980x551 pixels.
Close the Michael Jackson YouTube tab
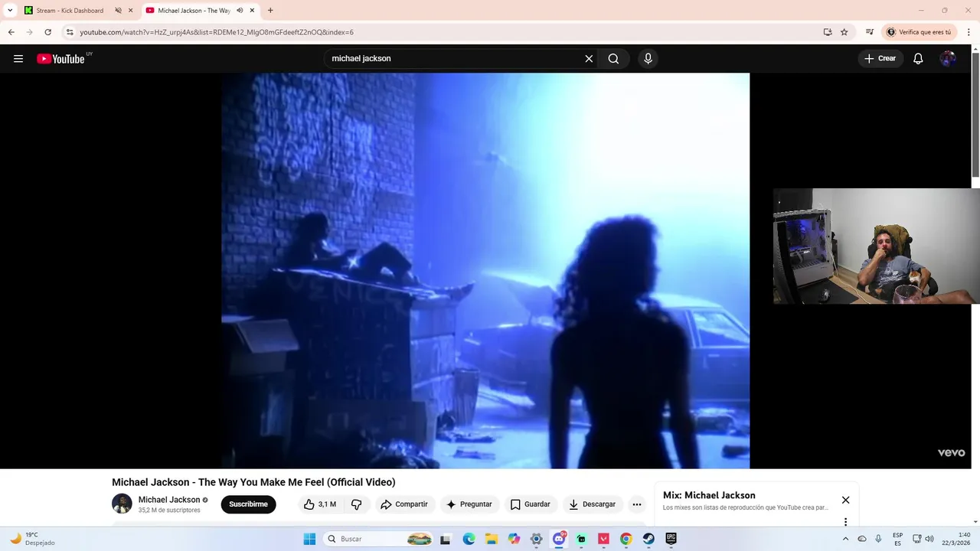252,11
